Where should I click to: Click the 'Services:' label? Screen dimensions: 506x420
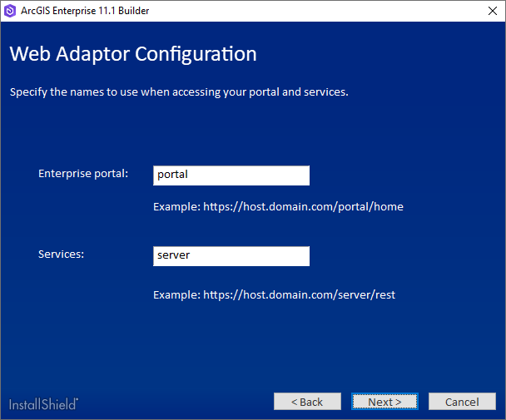click(61, 254)
